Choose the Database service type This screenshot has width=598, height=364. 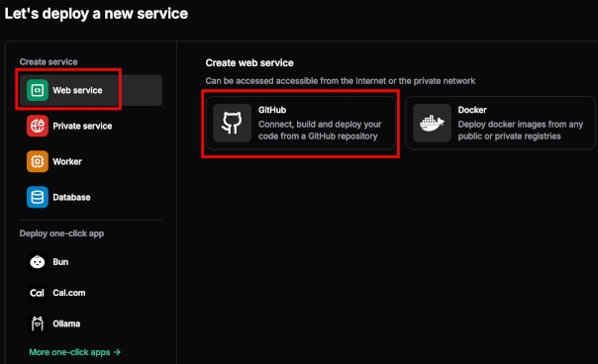click(91, 197)
